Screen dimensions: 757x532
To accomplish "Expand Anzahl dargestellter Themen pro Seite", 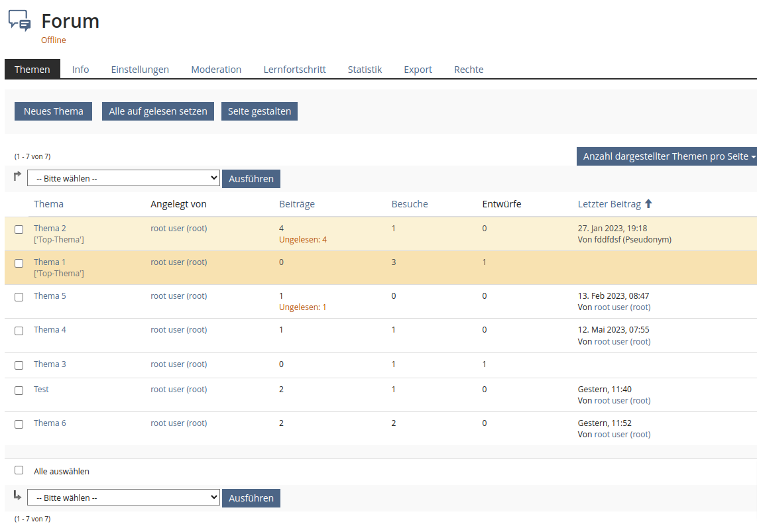I will pyautogui.click(x=666, y=156).
